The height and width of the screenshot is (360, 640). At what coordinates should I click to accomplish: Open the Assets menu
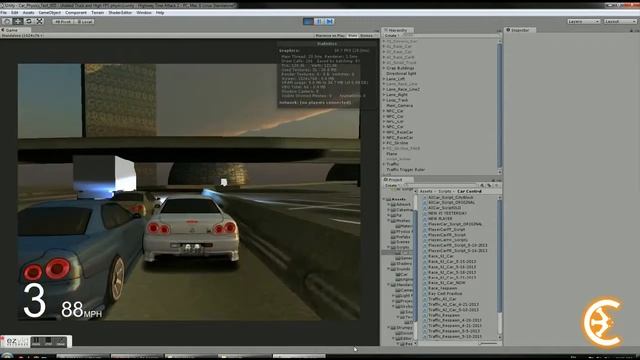[29, 13]
